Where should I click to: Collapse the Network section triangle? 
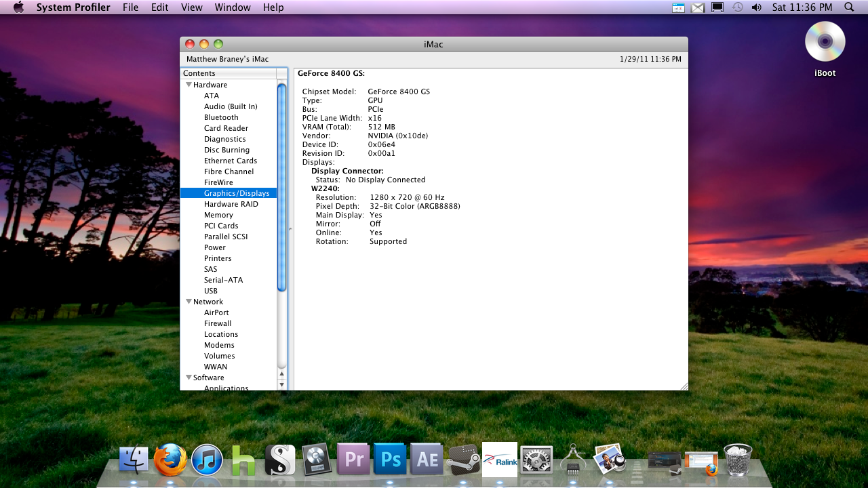pos(189,302)
